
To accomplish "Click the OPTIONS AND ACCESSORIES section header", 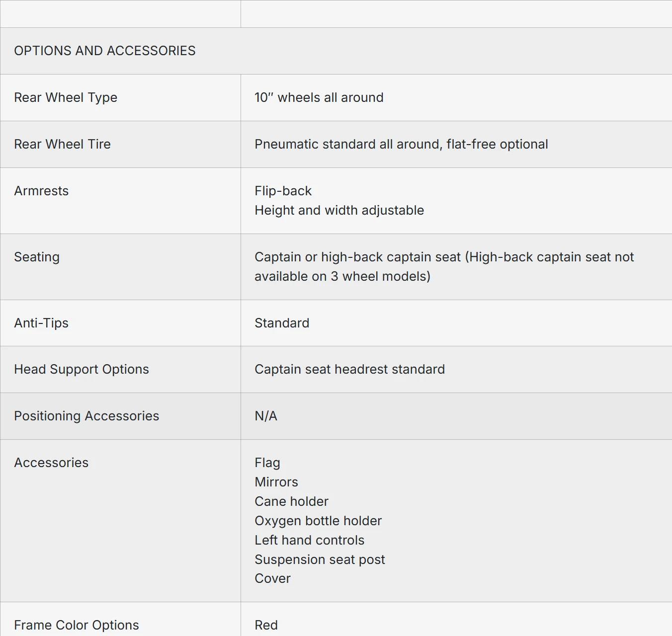I will [x=105, y=51].
